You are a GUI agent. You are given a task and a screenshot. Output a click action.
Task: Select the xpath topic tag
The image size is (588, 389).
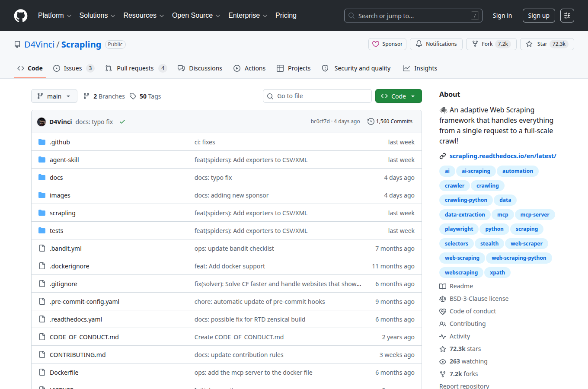pos(497,272)
